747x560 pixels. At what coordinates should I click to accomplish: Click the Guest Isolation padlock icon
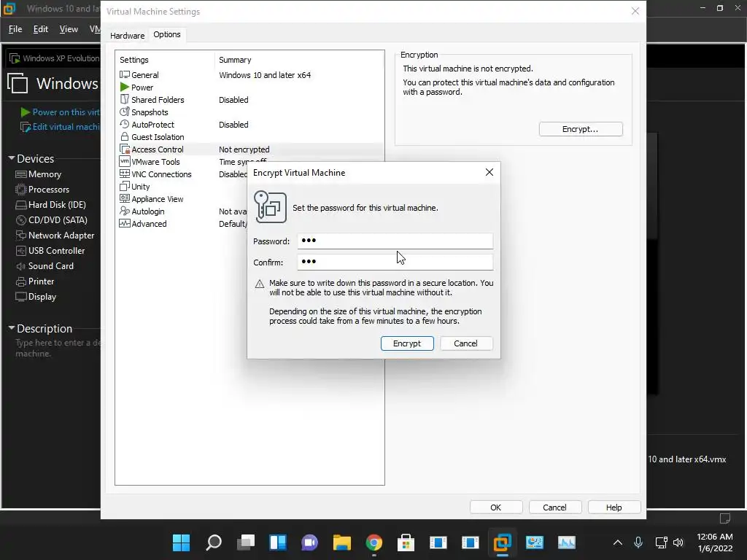pyautogui.click(x=124, y=136)
